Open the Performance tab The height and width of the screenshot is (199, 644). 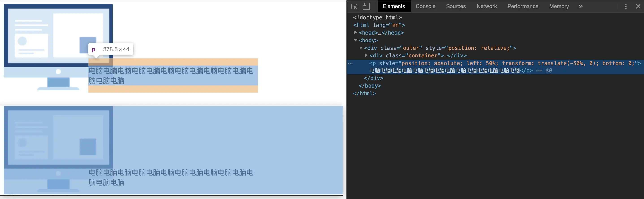pyautogui.click(x=523, y=6)
